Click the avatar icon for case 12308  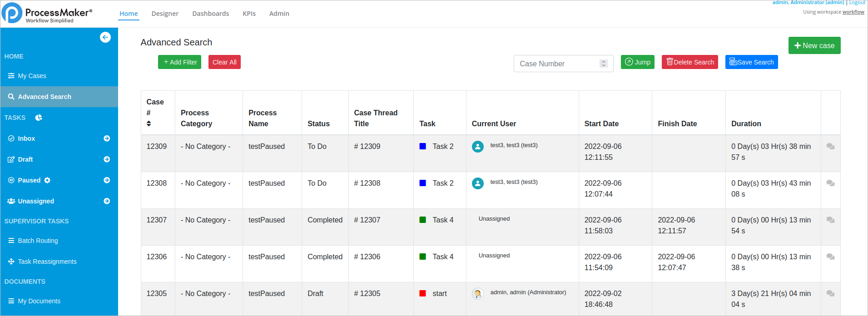(x=478, y=183)
